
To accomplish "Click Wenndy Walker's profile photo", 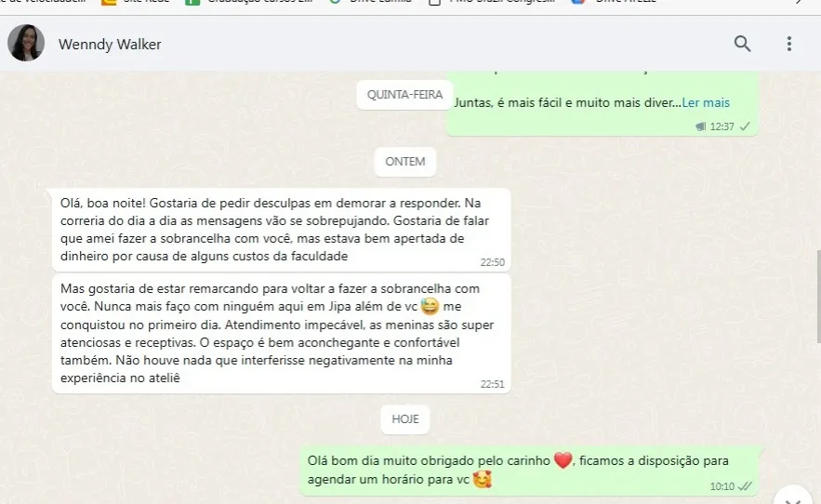I will point(26,43).
